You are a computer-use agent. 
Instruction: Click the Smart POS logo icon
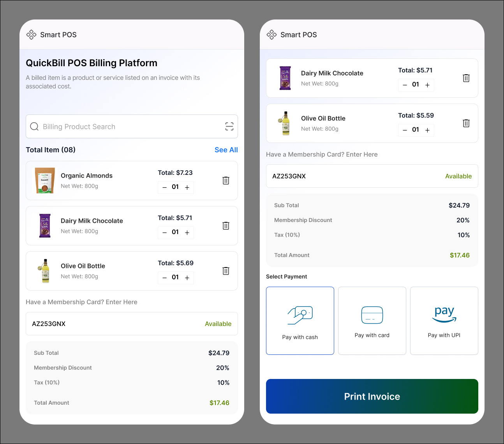[x=31, y=34]
